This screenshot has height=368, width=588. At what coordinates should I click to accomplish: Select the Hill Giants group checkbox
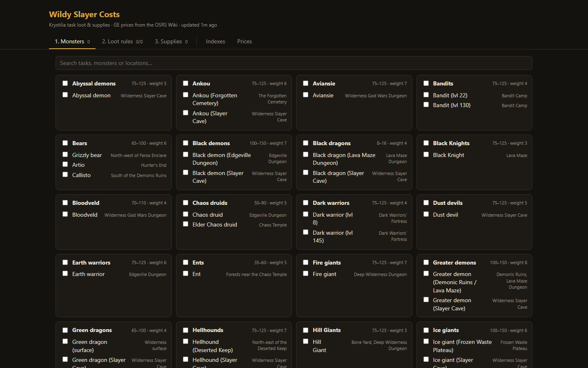pyautogui.click(x=305, y=330)
